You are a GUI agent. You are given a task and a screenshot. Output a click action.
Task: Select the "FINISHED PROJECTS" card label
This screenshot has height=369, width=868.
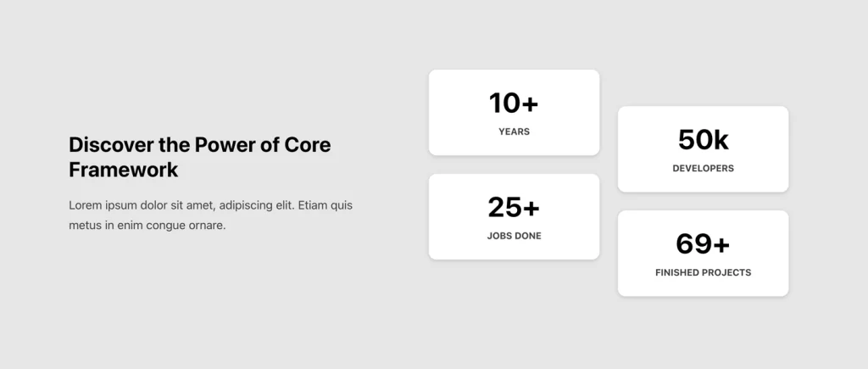coord(703,272)
